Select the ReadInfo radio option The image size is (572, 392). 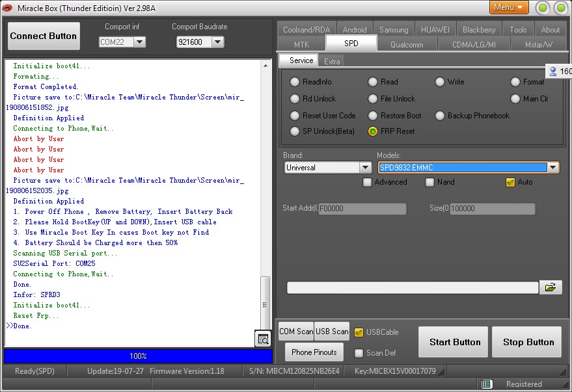pos(295,82)
